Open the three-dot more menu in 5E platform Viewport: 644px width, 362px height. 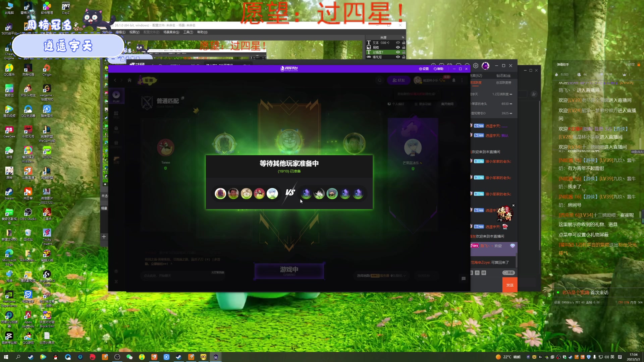[x=462, y=80]
